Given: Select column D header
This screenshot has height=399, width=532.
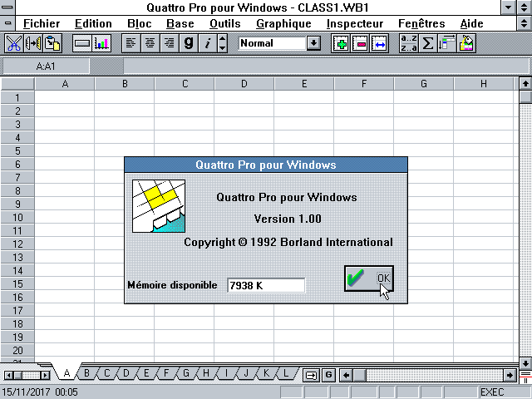Looking at the screenshot, I should pos(244,84).
